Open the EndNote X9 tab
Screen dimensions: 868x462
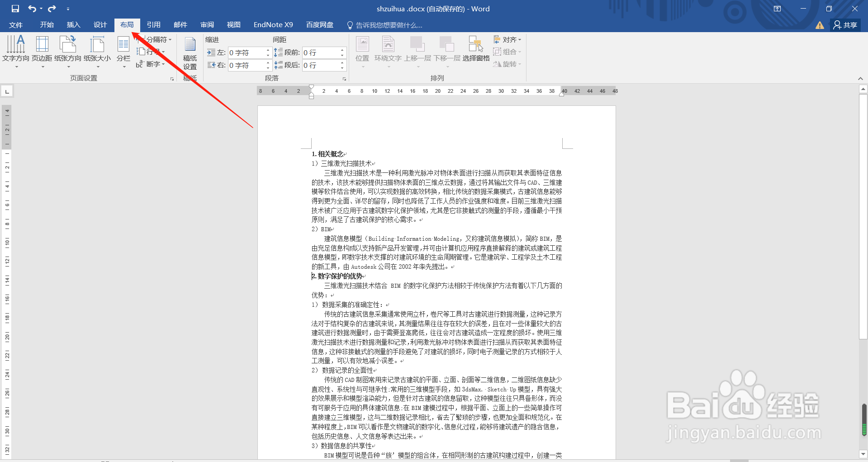click(273, 25)
